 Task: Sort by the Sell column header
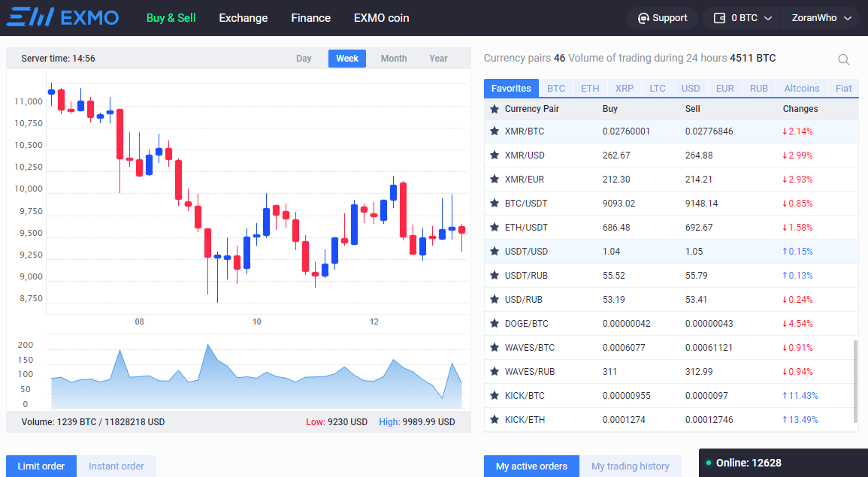coord(692,109)
